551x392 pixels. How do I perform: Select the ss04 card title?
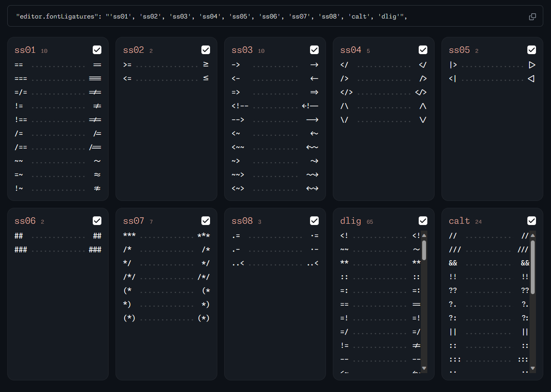pos(351,50)
